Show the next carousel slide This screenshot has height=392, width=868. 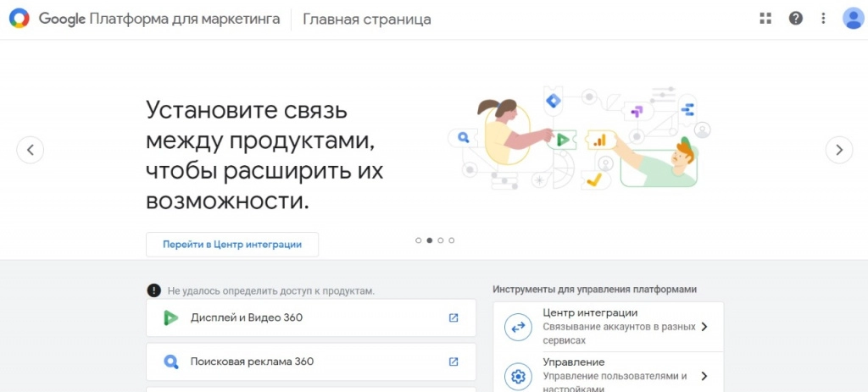(x=839, y=150)
